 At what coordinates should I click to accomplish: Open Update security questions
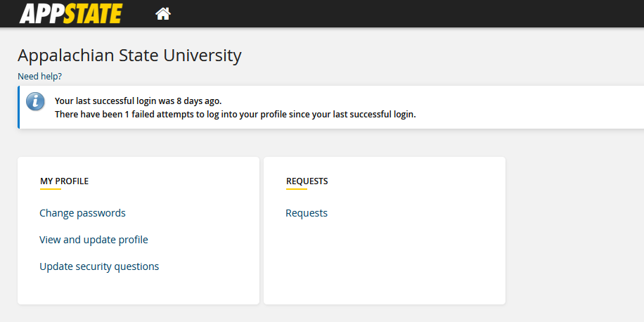pos(99,266)
